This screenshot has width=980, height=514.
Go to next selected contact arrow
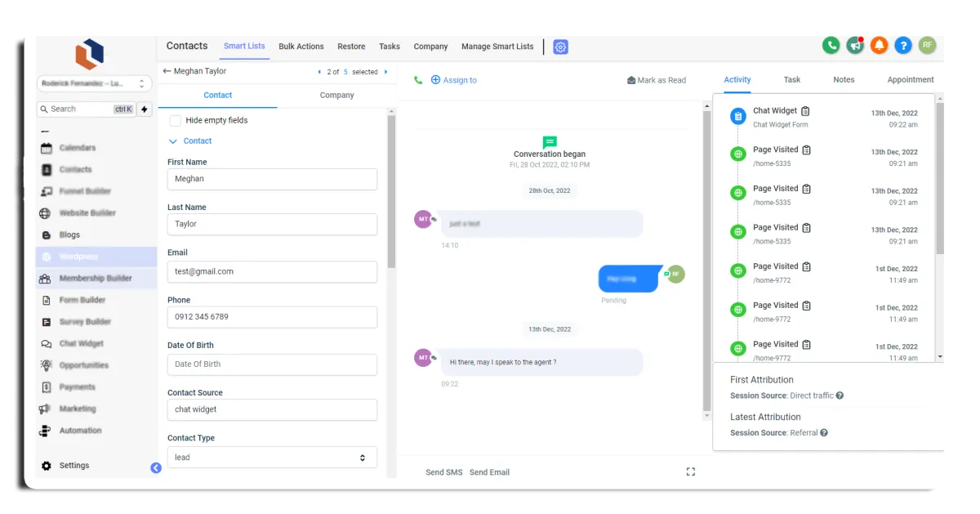(385, 72)
